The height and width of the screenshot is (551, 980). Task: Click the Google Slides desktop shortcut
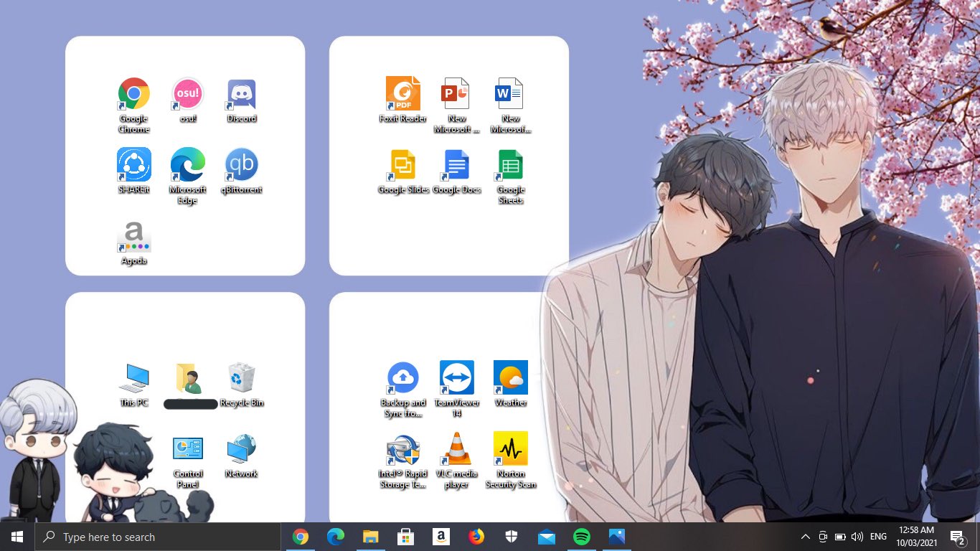(403, 171)
